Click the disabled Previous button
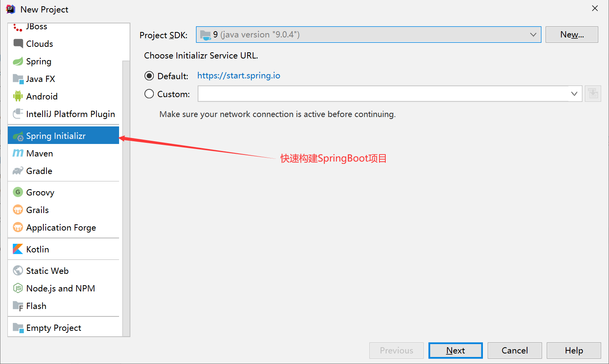This screenshot has width=609, height=364. 396,350
